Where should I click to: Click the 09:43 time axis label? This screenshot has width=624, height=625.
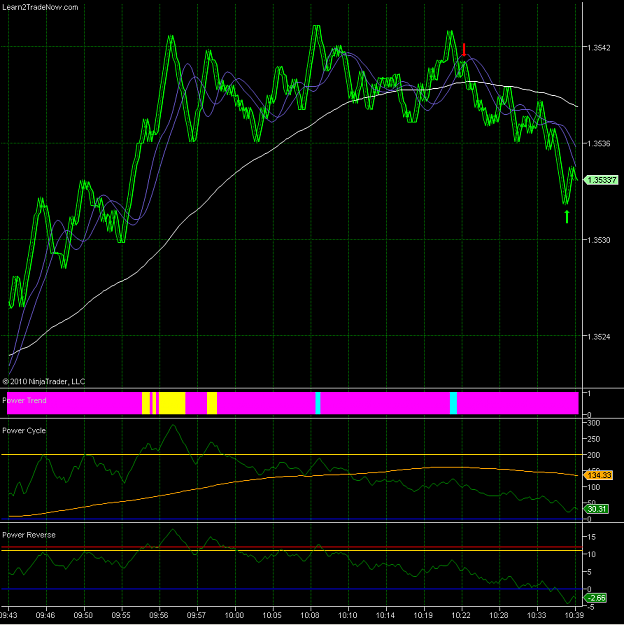point(8,615)
